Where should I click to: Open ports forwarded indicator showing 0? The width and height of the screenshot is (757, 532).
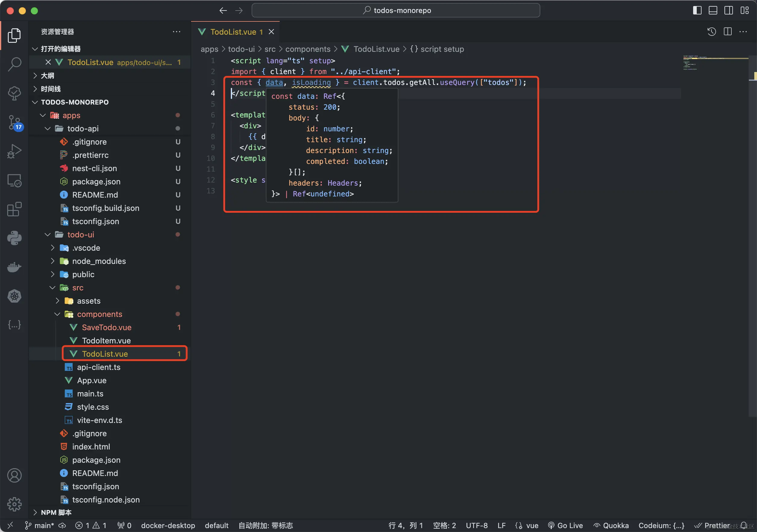point(124,525)
